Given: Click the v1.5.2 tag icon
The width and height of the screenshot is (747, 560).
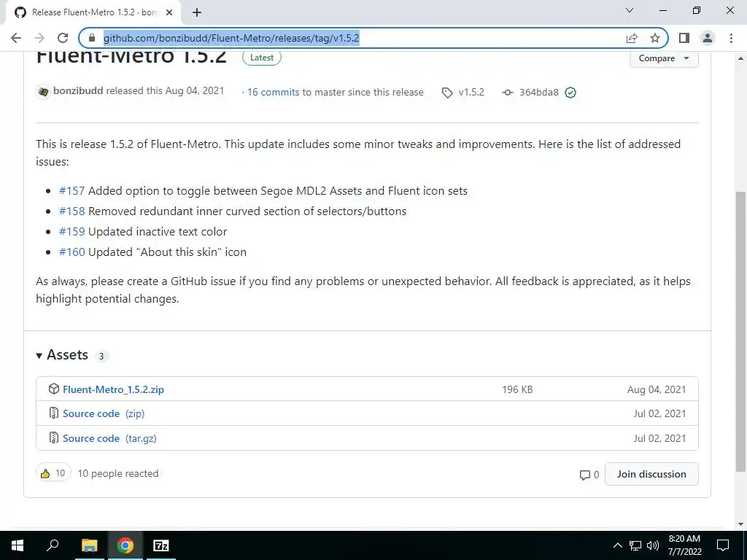Looking at the screenshot, I should coord(447,93).
